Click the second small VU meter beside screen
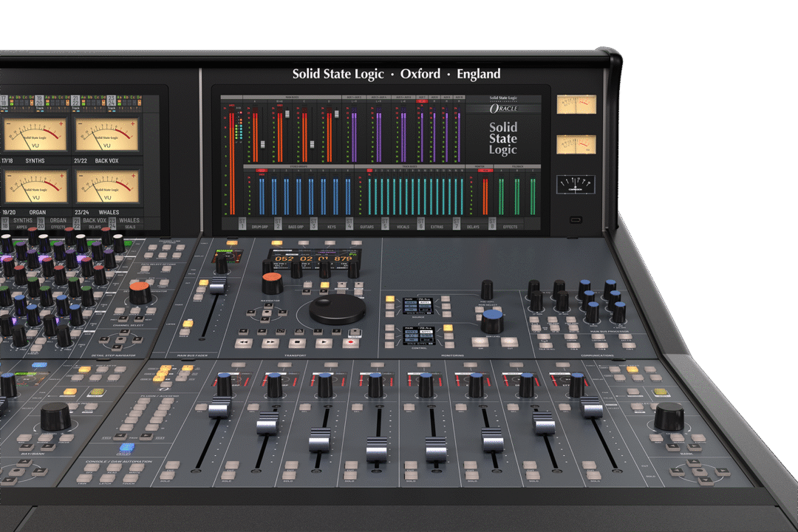 (x=576, y=144)
